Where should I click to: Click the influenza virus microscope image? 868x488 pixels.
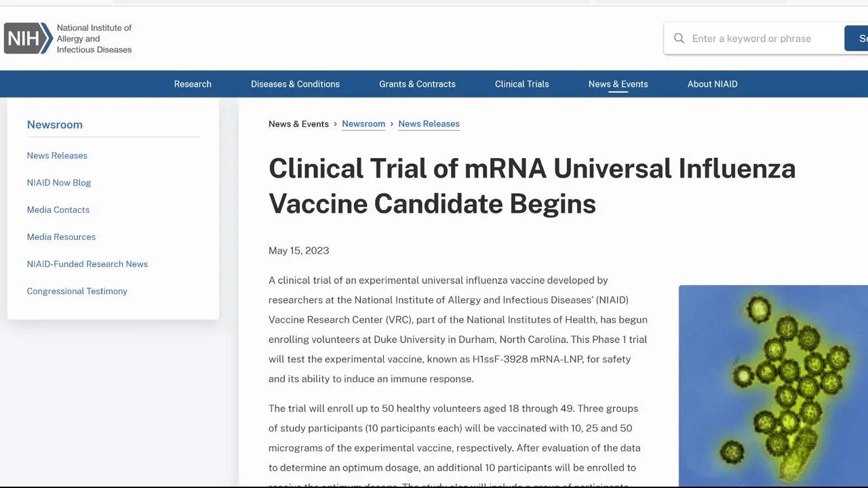point(773,385)
